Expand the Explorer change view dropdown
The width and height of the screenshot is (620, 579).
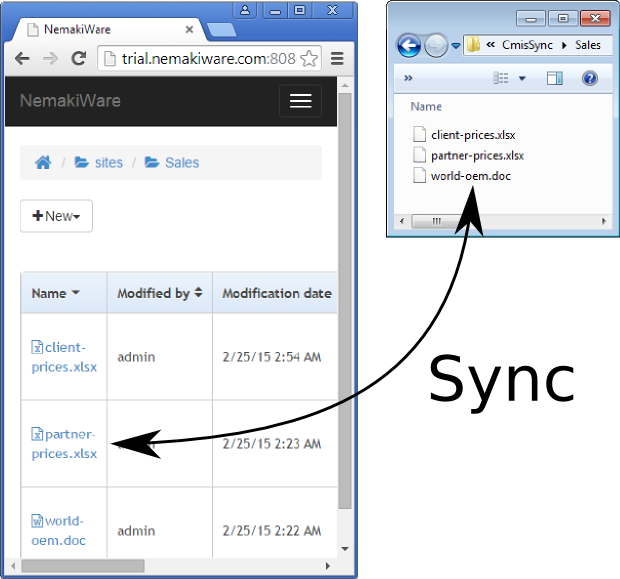click(522, 78)
